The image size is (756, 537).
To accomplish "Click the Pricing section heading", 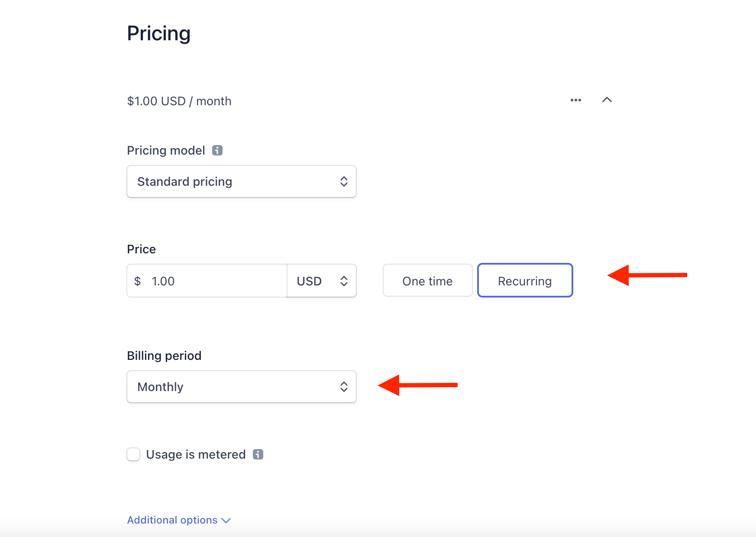I will click(158, 33).
